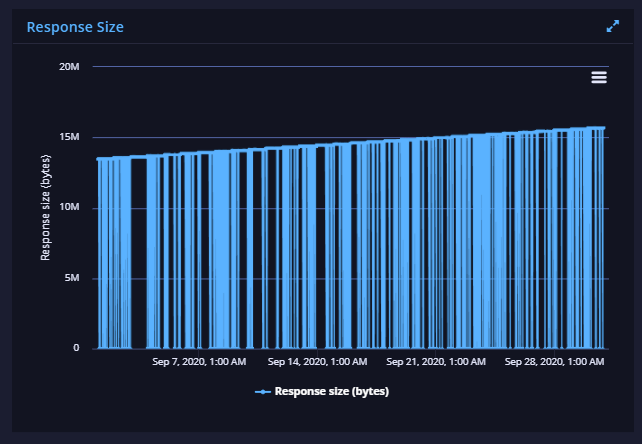Click the legend line marker icon
Screen dimensions: 642x444
click(263, 392)
